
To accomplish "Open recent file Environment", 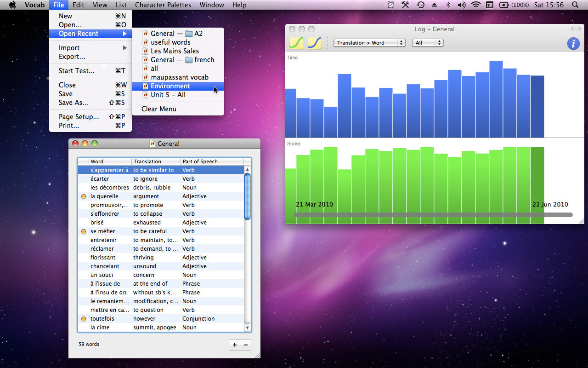I will tap(178, 86).
